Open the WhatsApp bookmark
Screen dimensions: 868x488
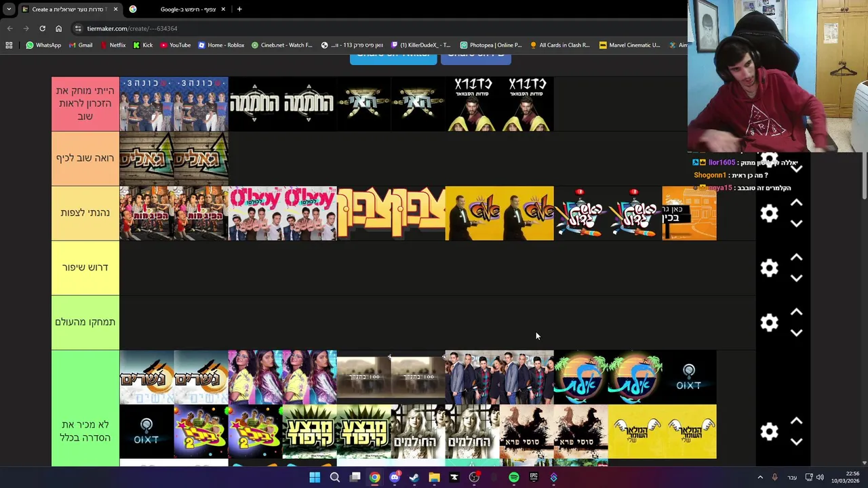[x=43, y=45]
